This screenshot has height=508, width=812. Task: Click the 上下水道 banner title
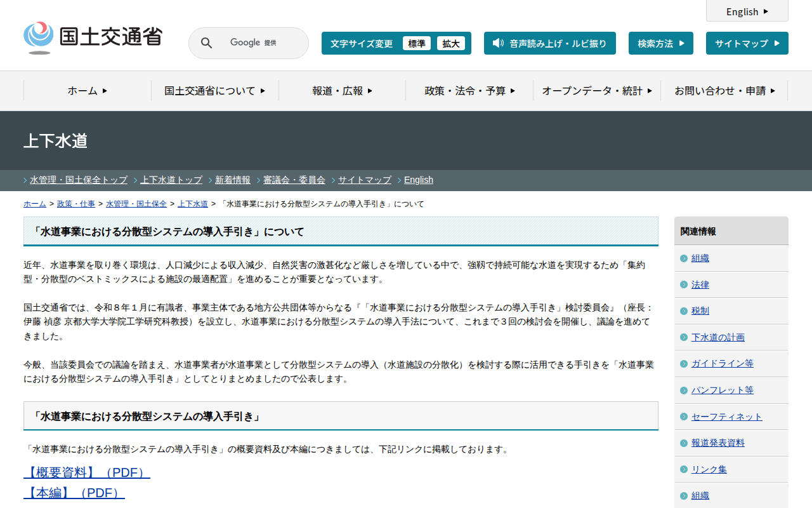pyautogui.click(x=56, y=141)
